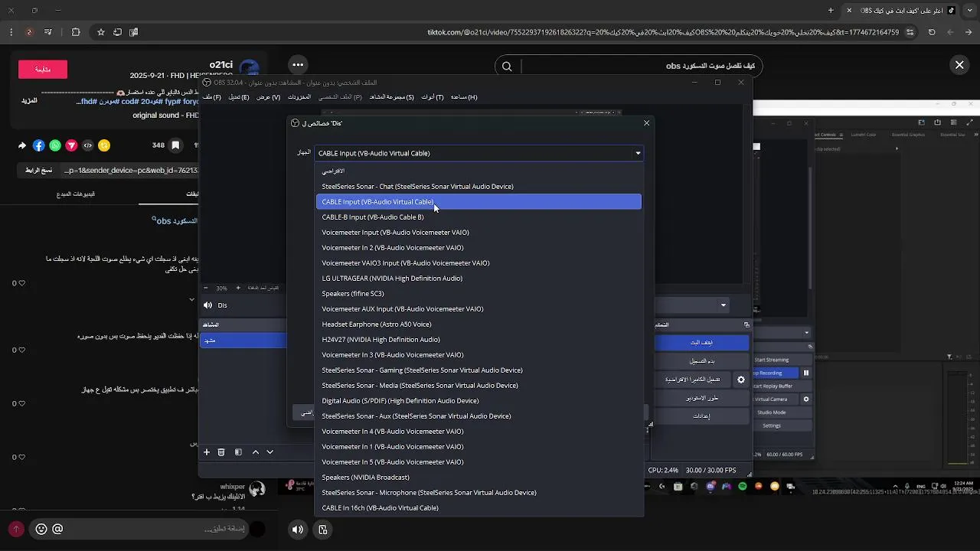Click the copy link button
This screenshot has height=551, width=980.
[38, 170]
